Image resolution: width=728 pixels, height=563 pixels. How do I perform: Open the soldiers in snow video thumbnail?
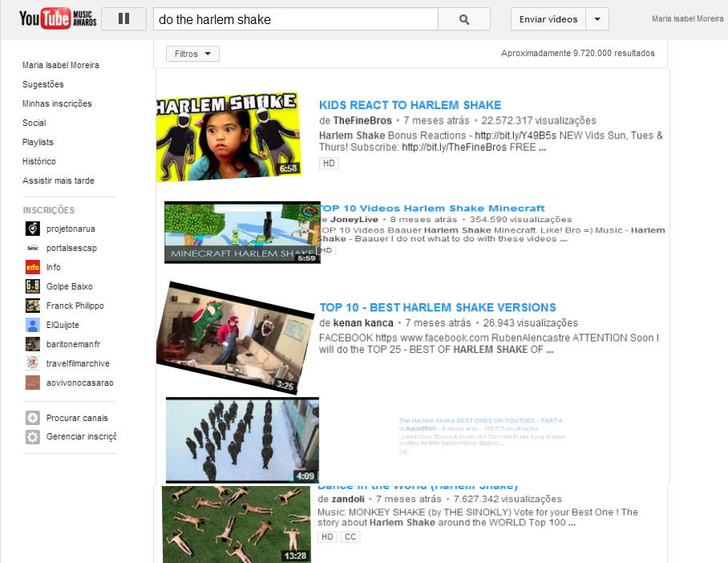(242, 440)
